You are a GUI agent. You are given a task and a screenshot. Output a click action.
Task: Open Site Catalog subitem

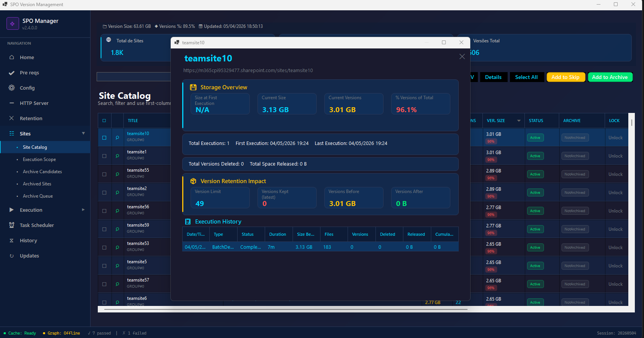point(35,147)
